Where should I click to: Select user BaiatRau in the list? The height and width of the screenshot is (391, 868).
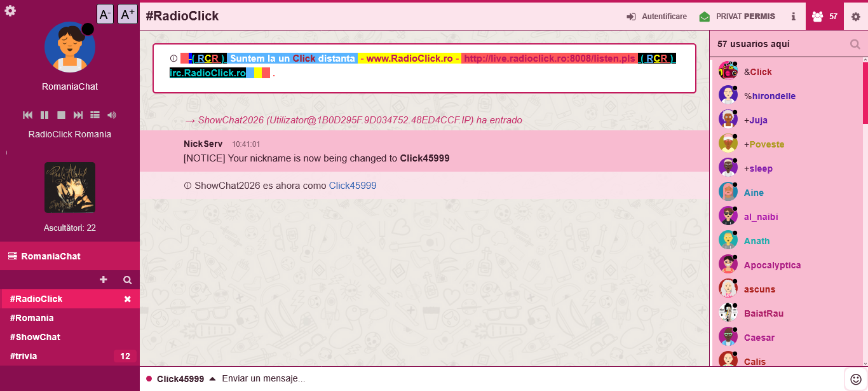(x=786, y=313)
